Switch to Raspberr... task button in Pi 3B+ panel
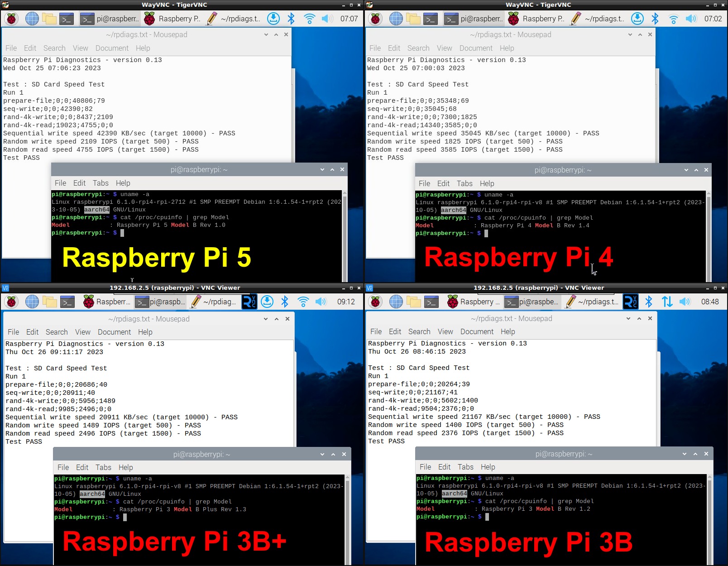The image size is (728, 566). point(107,302)
